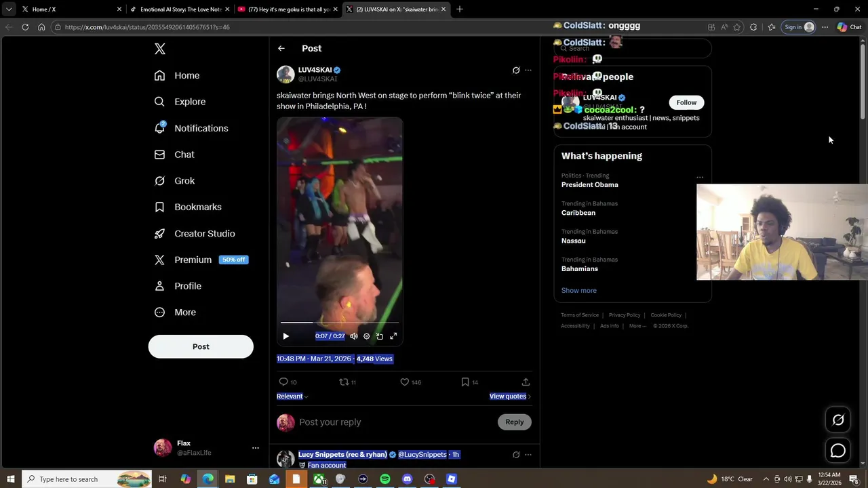This screenshot has height=488, width=868.
Task: Expand the Relevant sort dropdown
Action: tap(292, 396)
